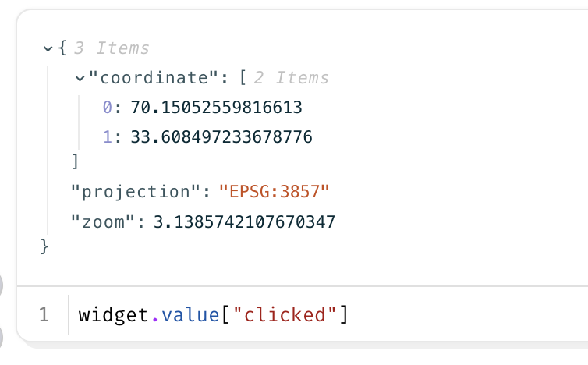The height and width of the screenshot is (365, 588).
Task: Click the value 70.15052559816613
Action: point(216,108)
